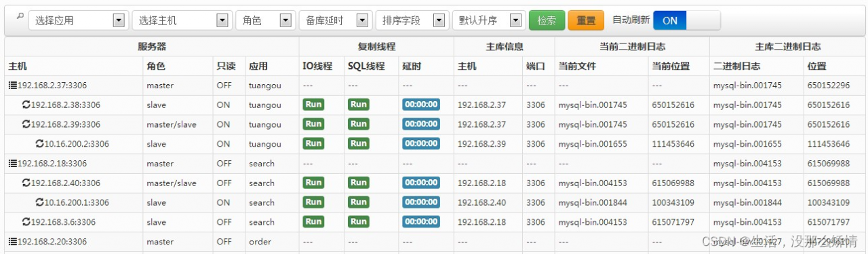Click SQL thread Run badge for 192.168.3.6

tap(359, 221)
